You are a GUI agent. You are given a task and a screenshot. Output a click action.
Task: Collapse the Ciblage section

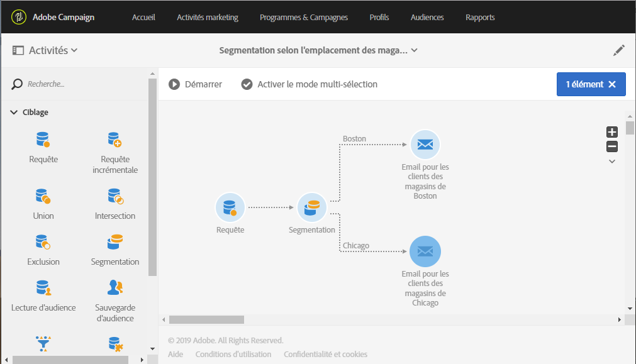click(x=14, y=113)
